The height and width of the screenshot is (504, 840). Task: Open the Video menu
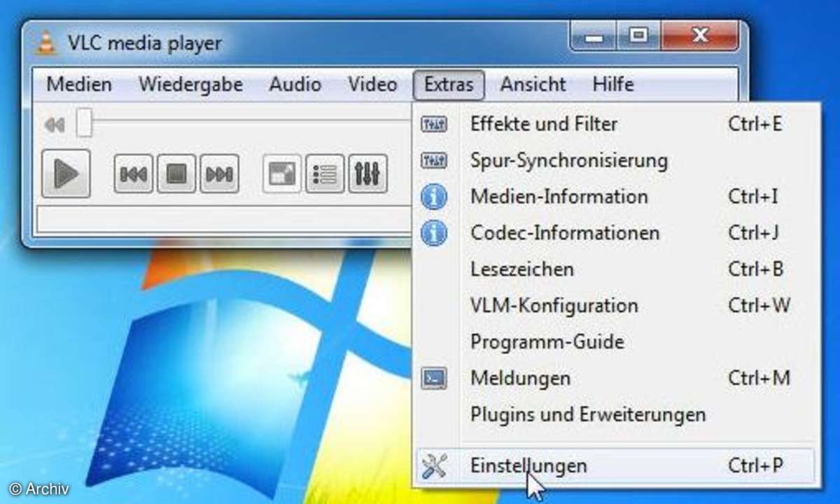[373, 85]
